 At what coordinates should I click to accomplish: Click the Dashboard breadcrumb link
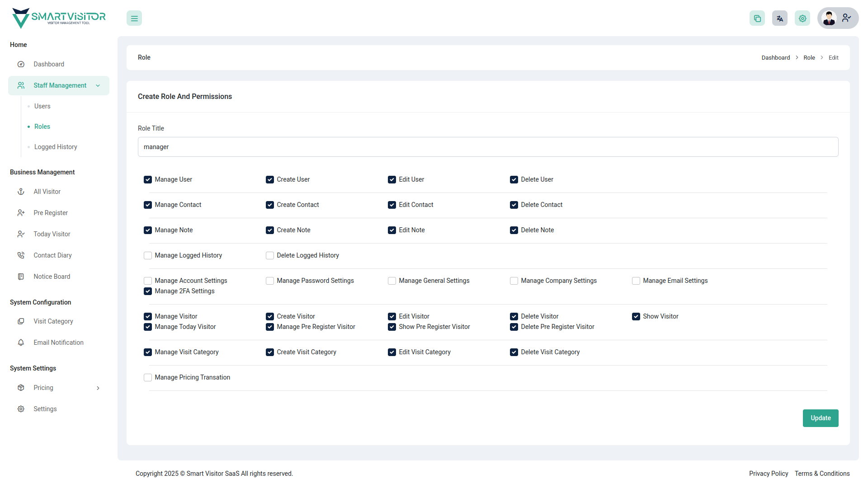tap(775, 57)
